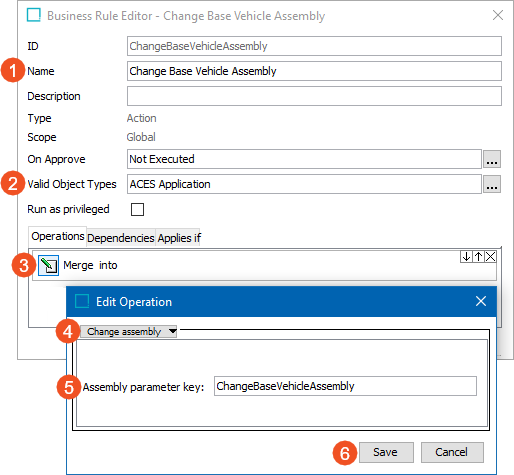Click the Assembly parameter key field

[345, 386]
